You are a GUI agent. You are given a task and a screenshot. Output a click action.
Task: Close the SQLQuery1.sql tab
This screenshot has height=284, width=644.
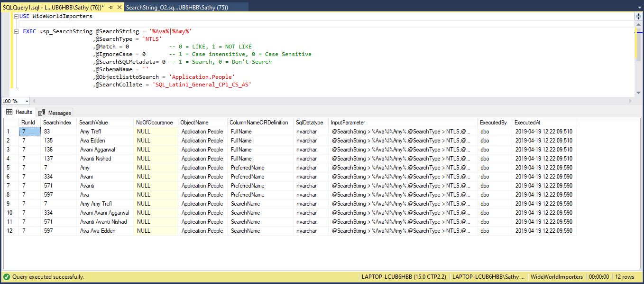119,7
